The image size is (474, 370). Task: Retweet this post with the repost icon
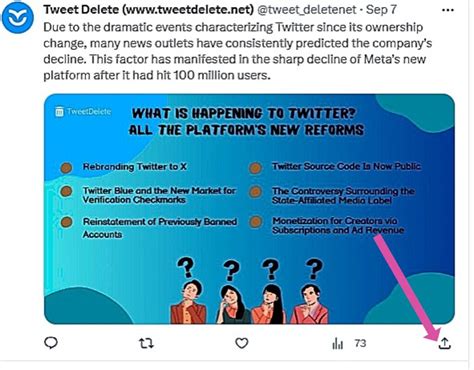coord(146,343)
